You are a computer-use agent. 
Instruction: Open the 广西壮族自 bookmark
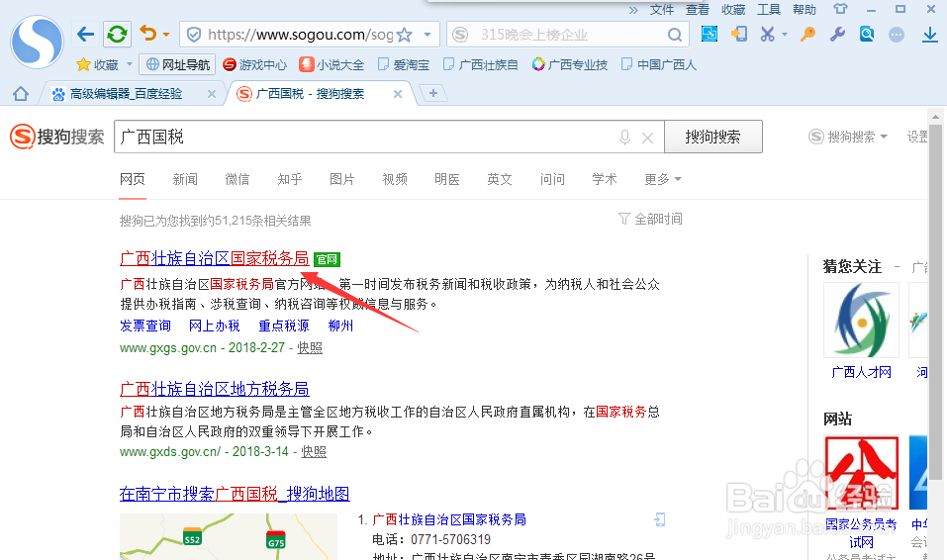pos(480,64)
